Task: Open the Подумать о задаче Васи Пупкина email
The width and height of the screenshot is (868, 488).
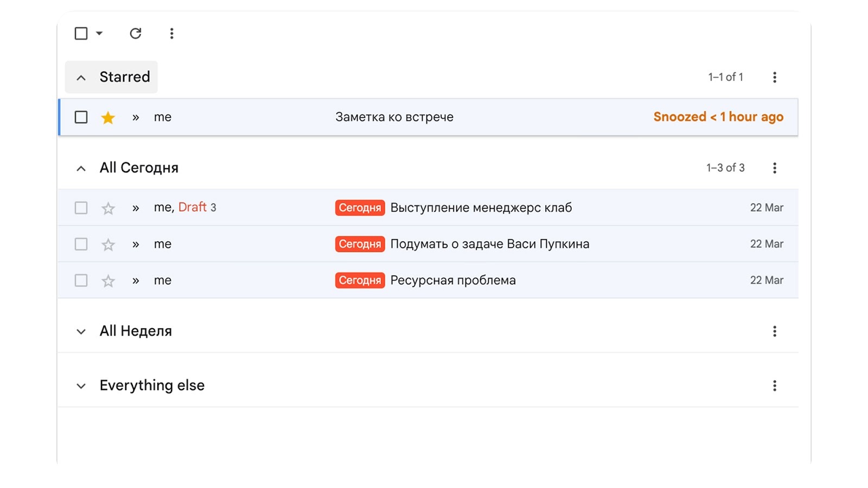Action: 490,243
